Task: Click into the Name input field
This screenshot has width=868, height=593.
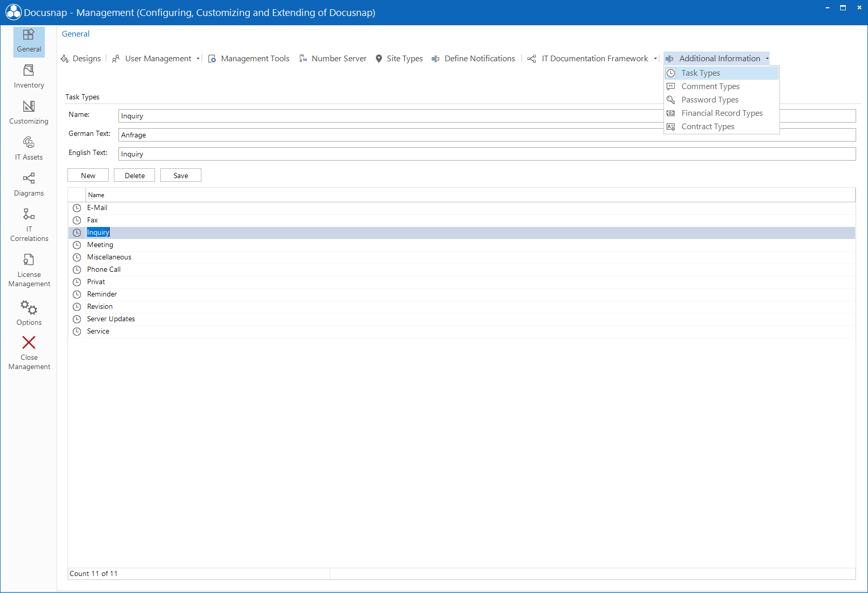Action: point(487,116)
